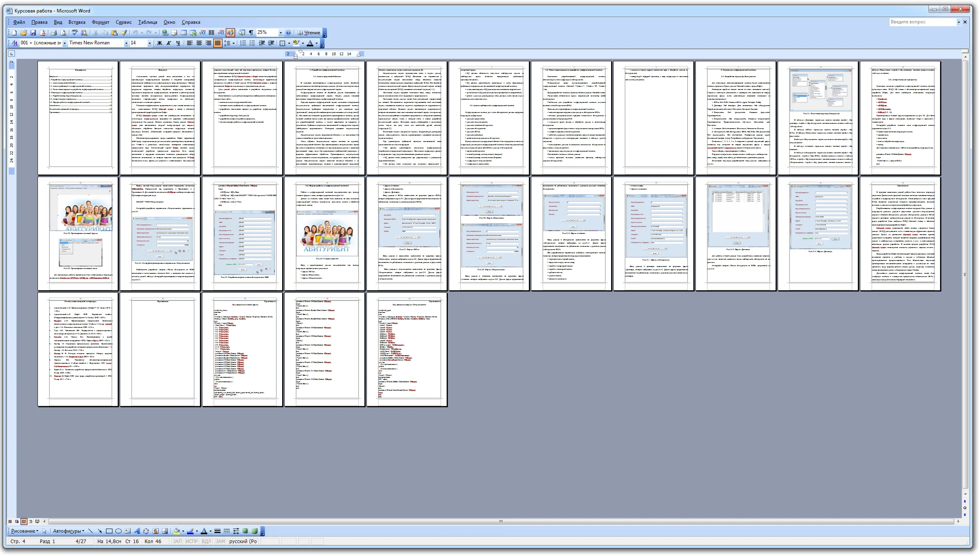980x556 pixels.
Task: Open the font size 14 dropdown
Action: [x=150, y=43]
